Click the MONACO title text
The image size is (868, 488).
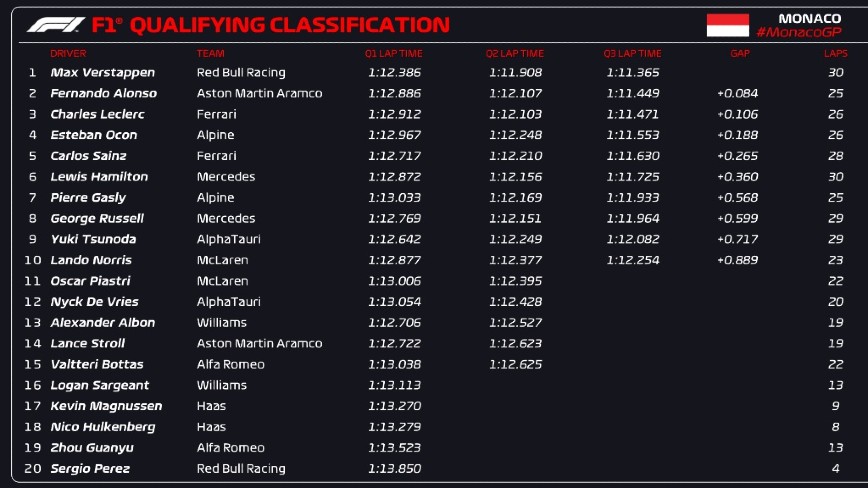coord(808,18)
